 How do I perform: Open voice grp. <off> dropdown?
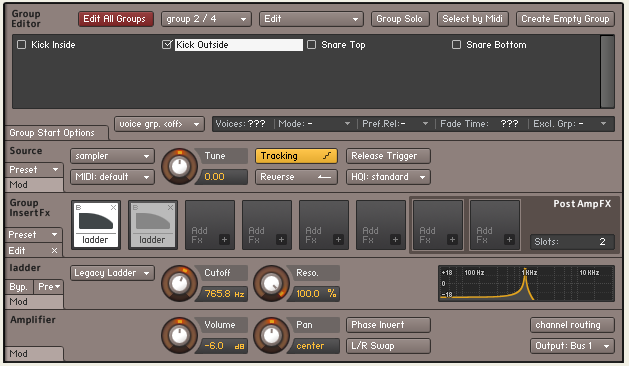159,124
